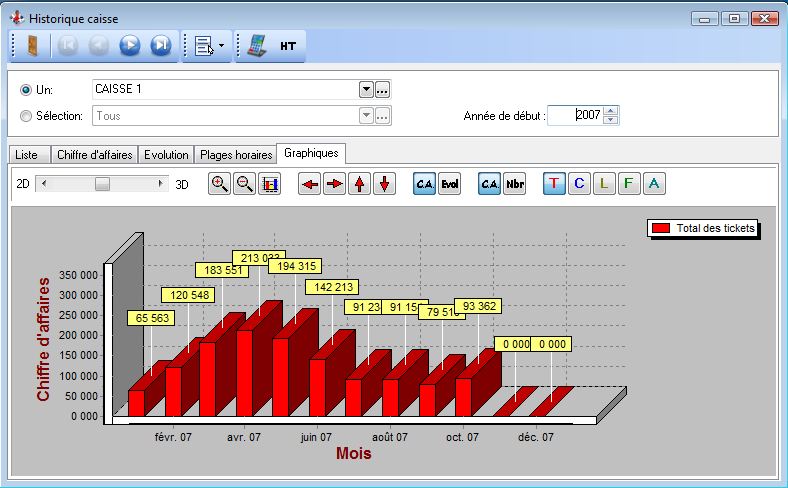Switch to the Chiffre d'affaires tab
Screen dimensions: 788x488
tap(93, 155)
